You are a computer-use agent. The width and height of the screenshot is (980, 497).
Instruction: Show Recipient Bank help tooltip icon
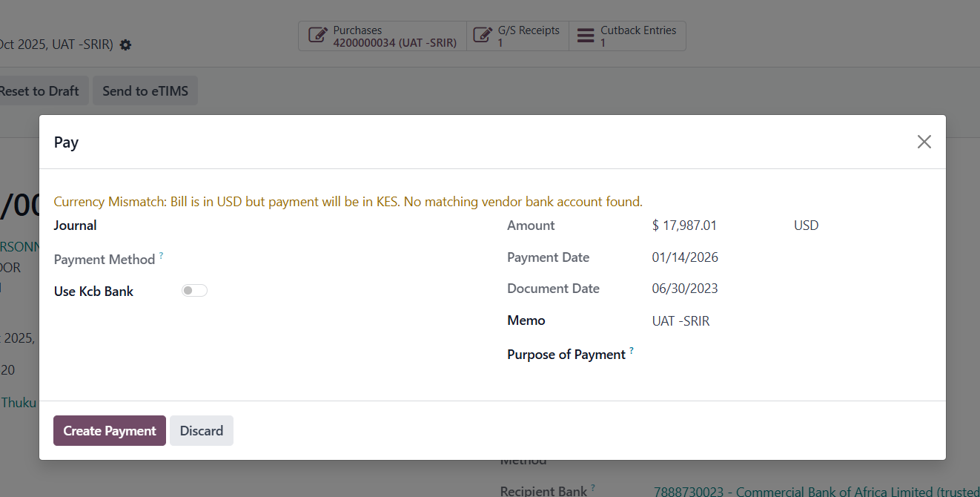pyautogui.click(x=593, y=487)
